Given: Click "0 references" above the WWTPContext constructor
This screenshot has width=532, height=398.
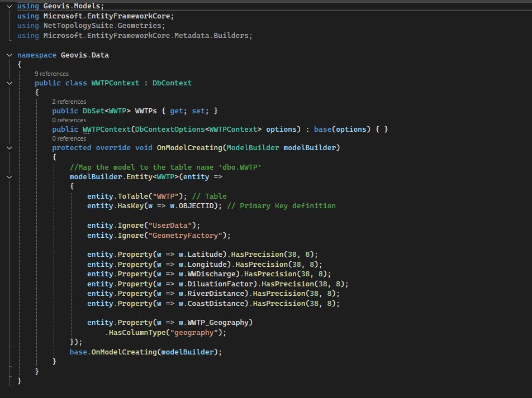Looking at the screenshot, I should 69,120.
